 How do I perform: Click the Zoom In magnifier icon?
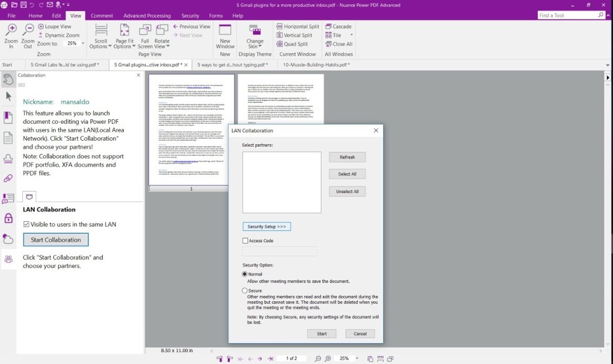coord(10,30)
